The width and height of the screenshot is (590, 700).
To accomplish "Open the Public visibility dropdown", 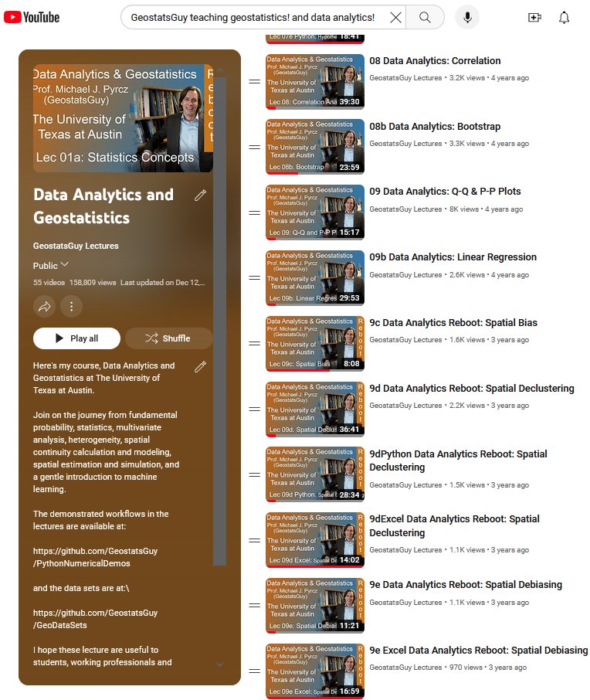I will tap(50, 265).
